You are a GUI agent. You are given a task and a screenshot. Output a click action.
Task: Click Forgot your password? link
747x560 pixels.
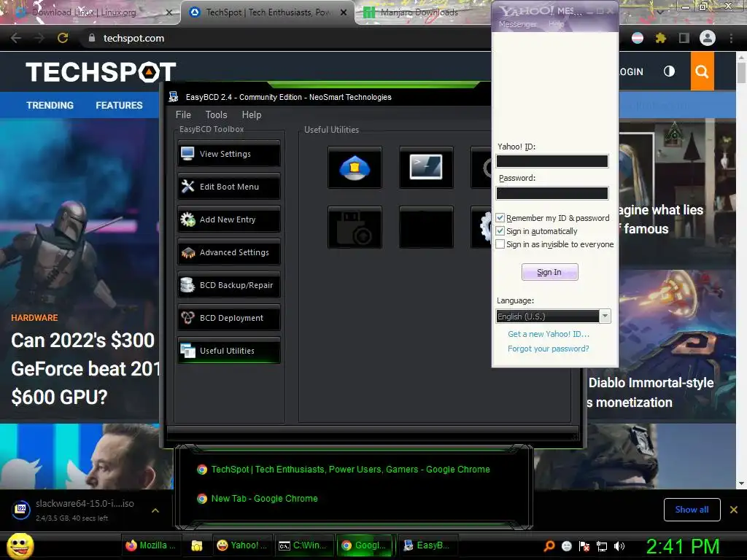coord(549,349)
